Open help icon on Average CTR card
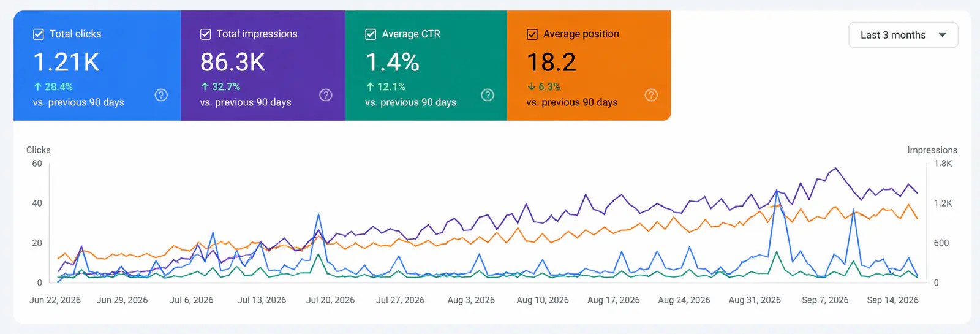The width and height of the screenshot is (980, 334). coord(488,95)
